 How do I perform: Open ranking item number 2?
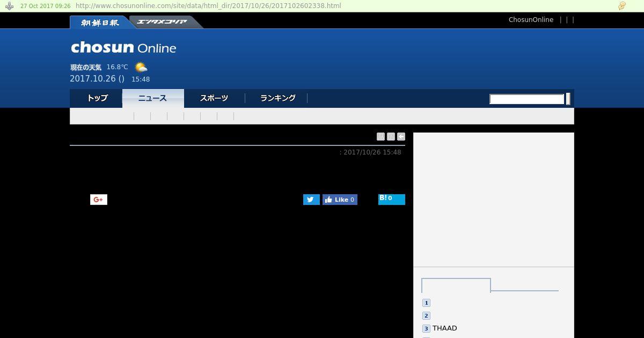coord(426,316)
